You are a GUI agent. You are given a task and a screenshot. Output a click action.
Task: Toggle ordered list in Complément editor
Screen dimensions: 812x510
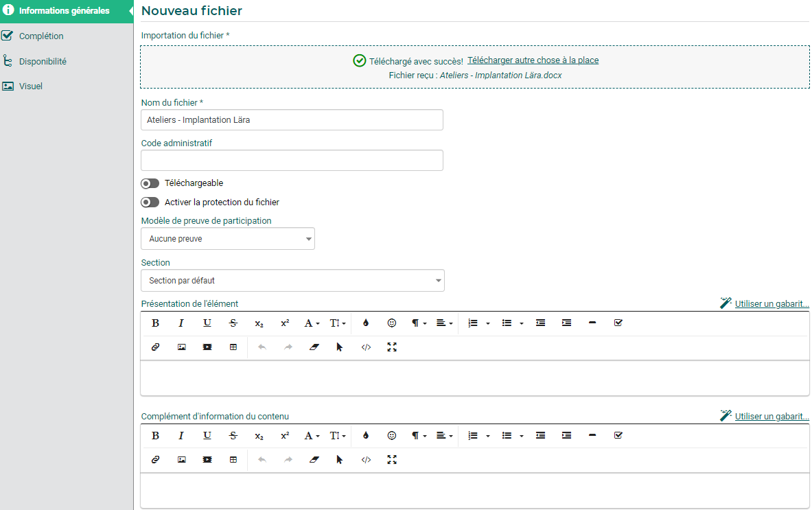[x=473, y=435]
